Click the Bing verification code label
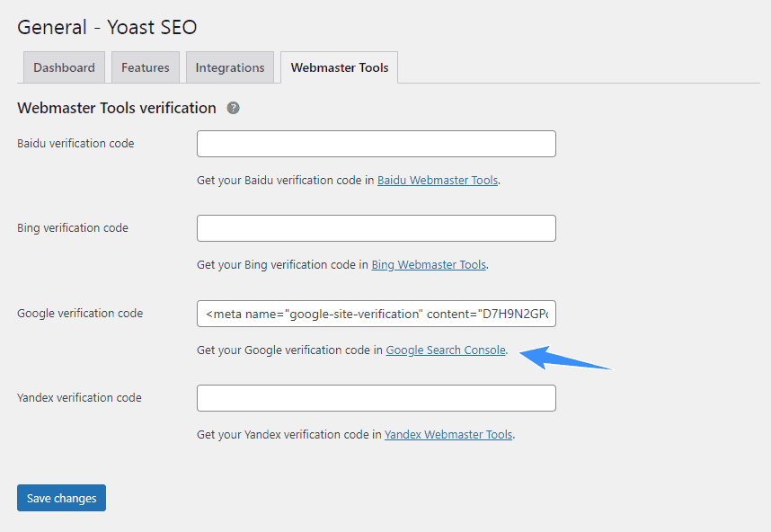Screen dimensions: 771x532 click(x=73, y=228)
